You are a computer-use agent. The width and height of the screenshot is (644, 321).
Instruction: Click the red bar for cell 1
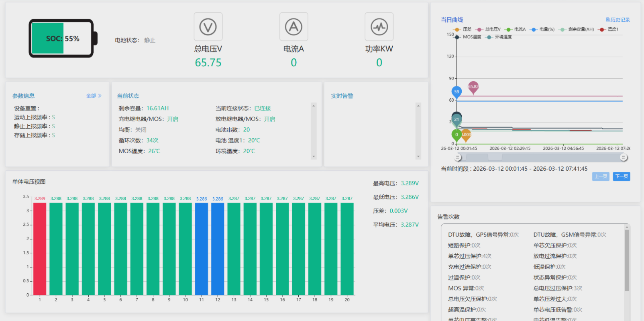(x=40, y=248)
